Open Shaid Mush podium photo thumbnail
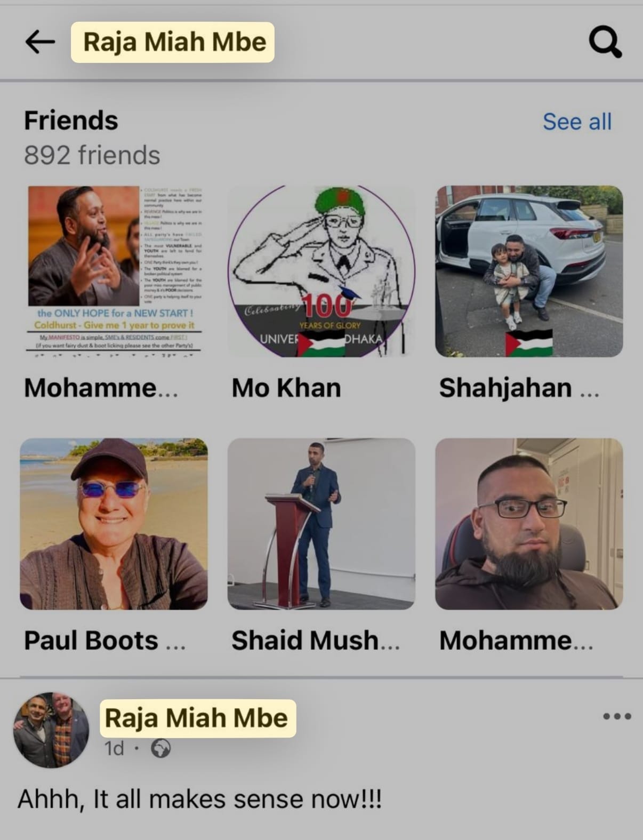 (x=321, y=524)
